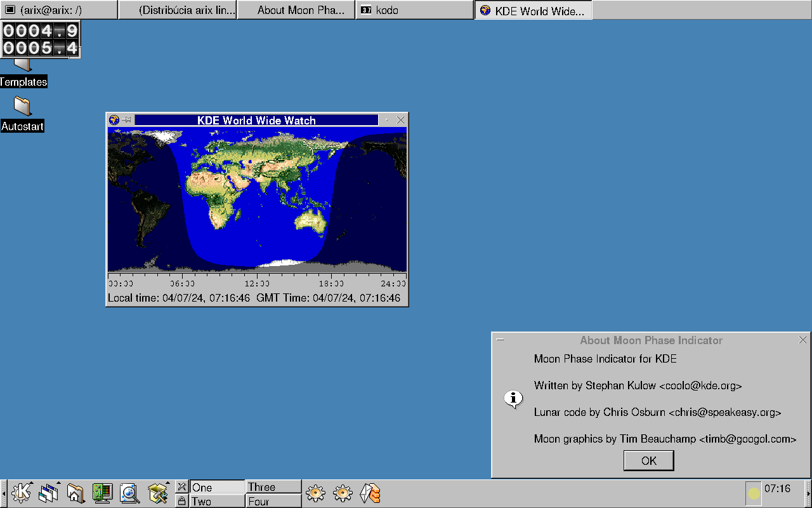Launch the Find Files magnifier icon

coord(129,493)
